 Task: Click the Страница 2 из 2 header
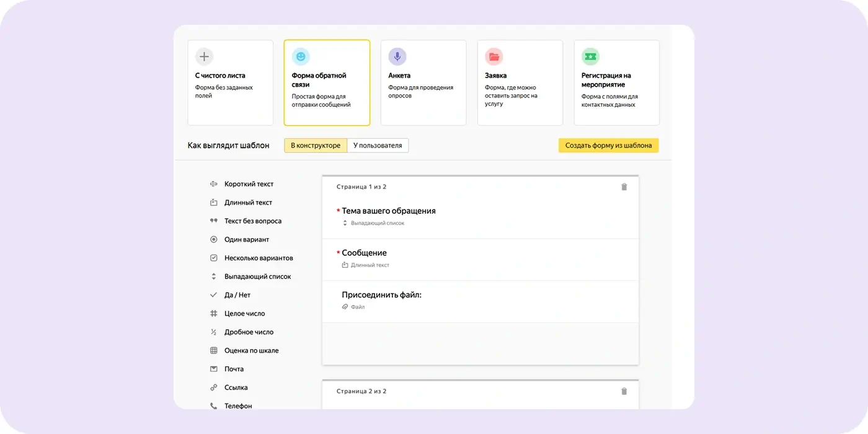361,391
